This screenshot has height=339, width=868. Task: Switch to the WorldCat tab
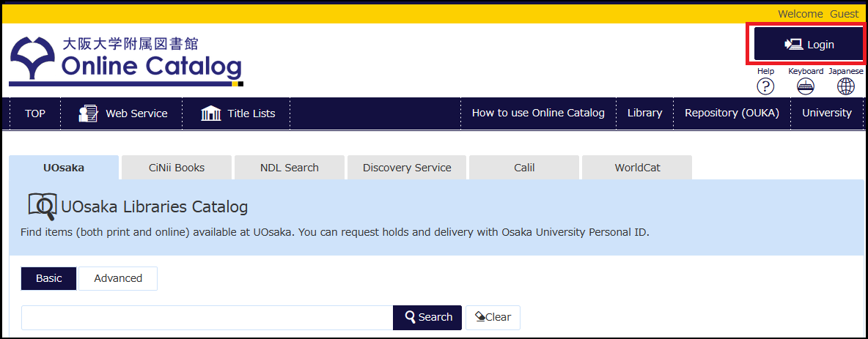[x=637, y=168]
